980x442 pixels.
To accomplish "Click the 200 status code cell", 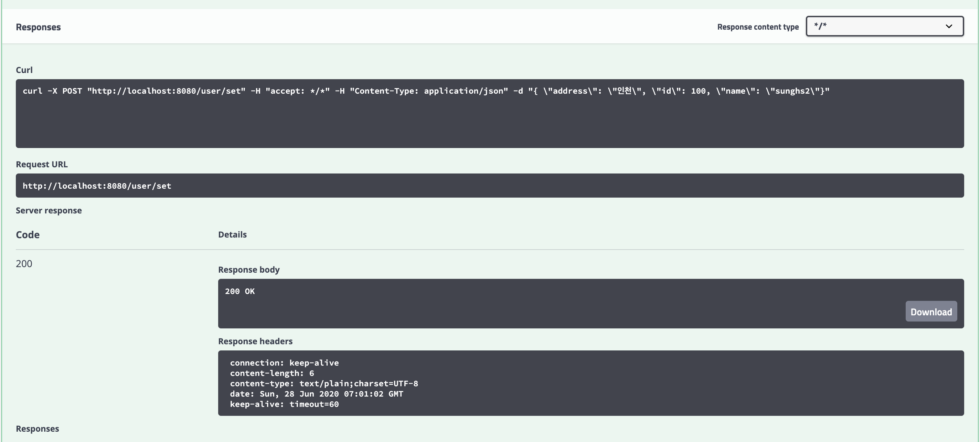I will pos(24,263).
